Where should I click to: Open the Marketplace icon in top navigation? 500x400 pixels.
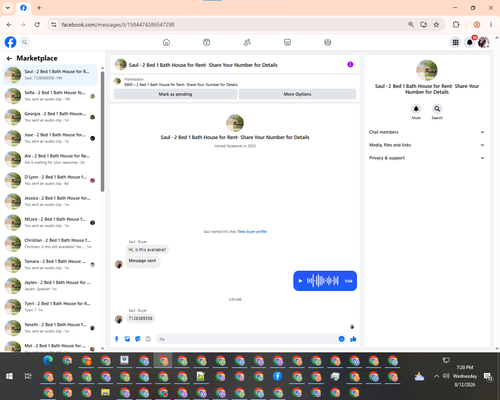point(287,42)
